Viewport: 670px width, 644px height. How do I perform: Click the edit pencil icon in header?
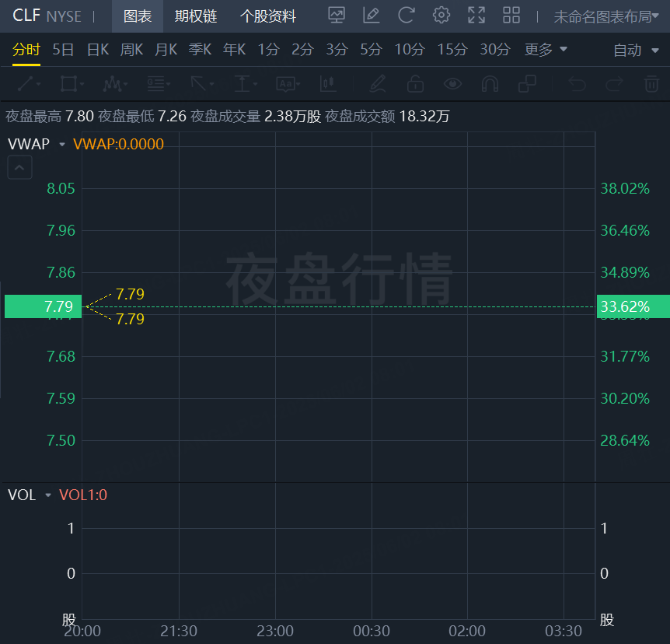pyautogui.click(x=371, y=16)
